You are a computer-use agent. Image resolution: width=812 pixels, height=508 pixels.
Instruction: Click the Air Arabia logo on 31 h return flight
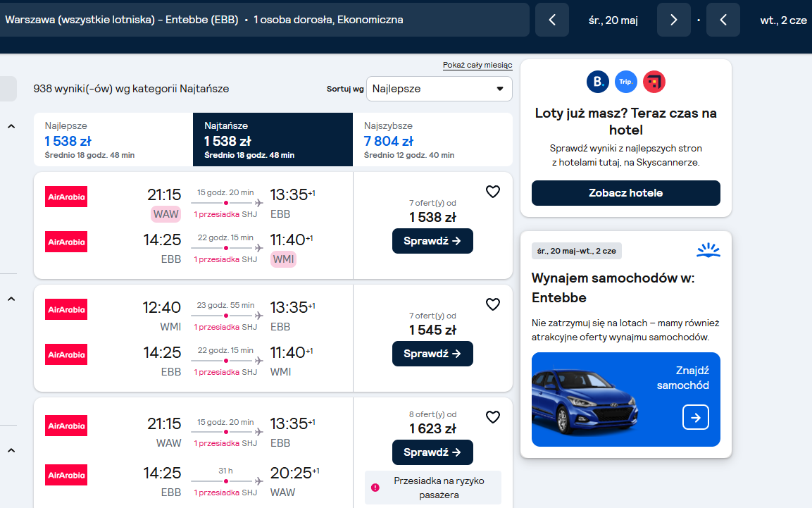click(66, 476)
